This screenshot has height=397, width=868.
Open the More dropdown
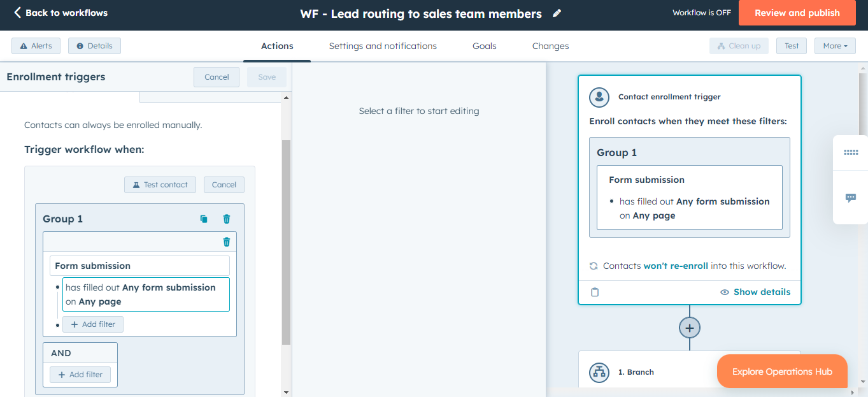tap(834, 45)
